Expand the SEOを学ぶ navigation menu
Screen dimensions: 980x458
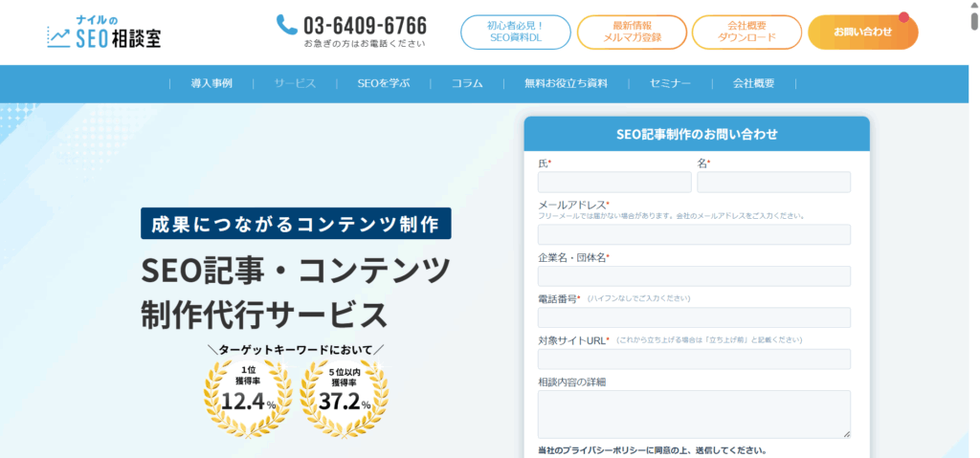pyautogui.click(x=383, y=83)
